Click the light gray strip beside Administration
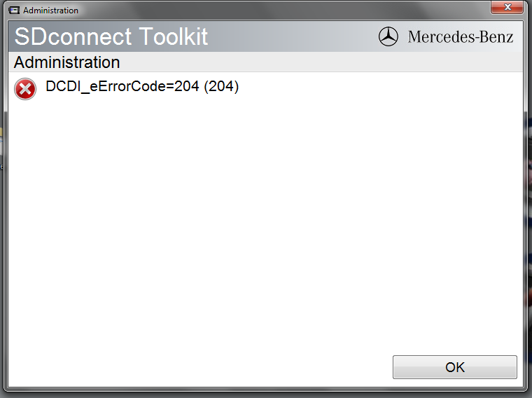The height and width of the screenshot is (398, 532). (x=321, y=62)
